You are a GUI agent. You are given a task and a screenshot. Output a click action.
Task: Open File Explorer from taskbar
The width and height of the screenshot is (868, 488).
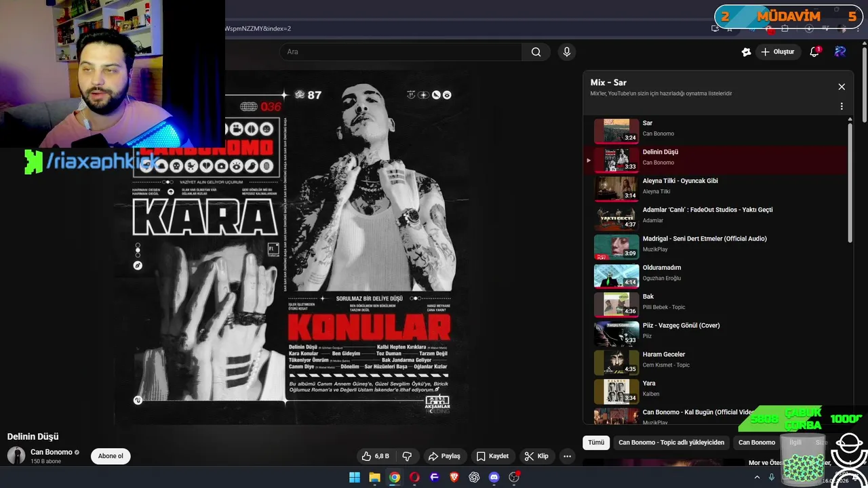tap(374, 477)
